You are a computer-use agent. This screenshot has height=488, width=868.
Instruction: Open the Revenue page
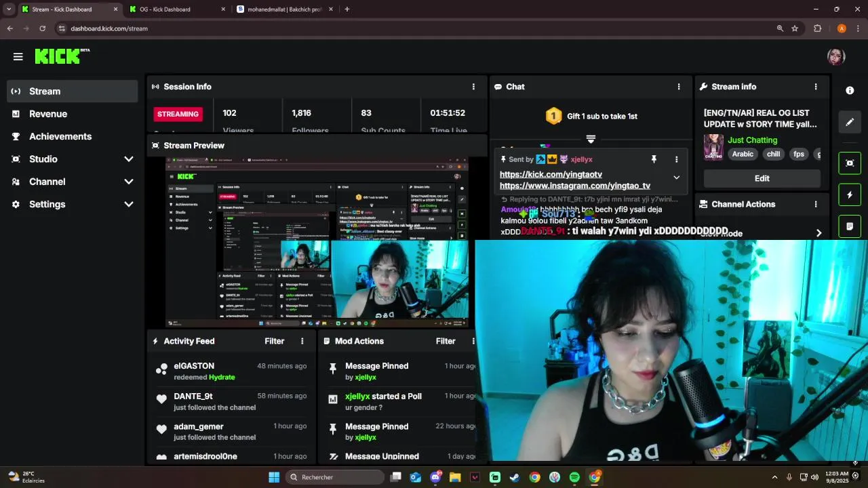(x=73, y=114)
